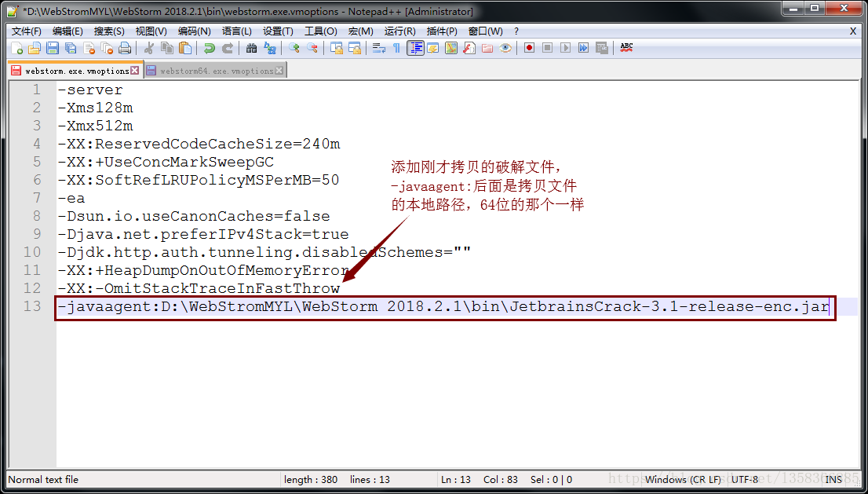Click Run Macro Multiple Times icon
Screen dimensions: 868x494
pos(583,48)
